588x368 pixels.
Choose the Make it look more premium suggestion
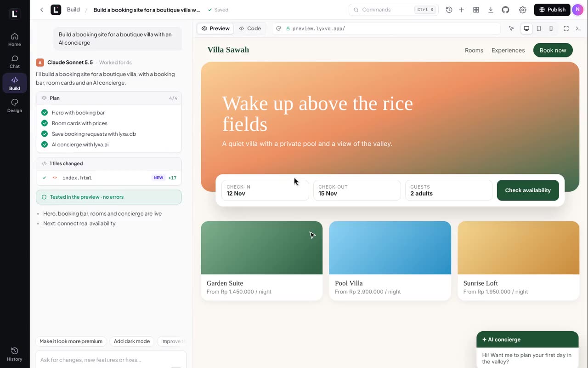[x=71, y=341]
